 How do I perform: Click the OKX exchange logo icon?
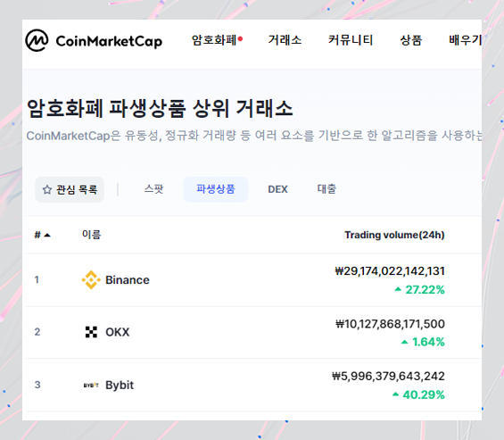pos(91,332)
